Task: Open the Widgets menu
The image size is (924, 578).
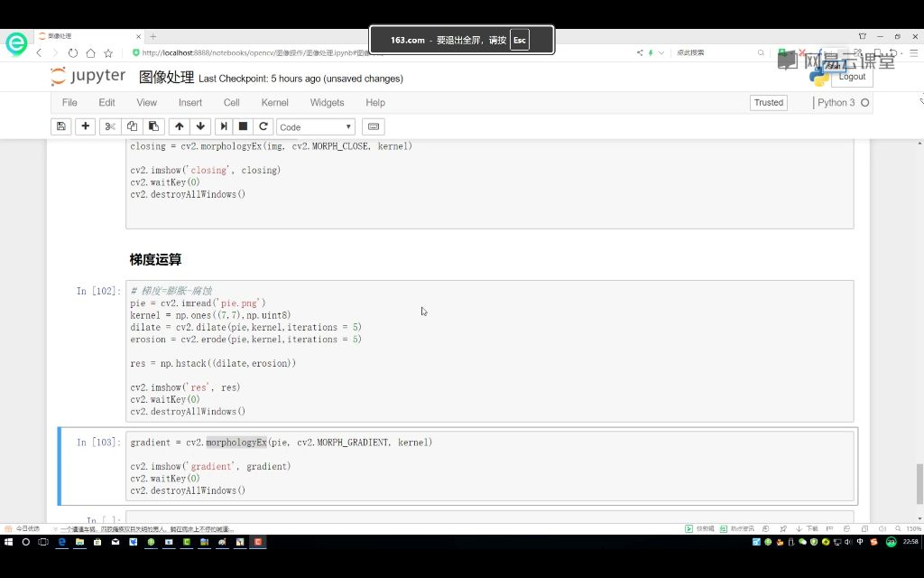Action: coord(327,103)
